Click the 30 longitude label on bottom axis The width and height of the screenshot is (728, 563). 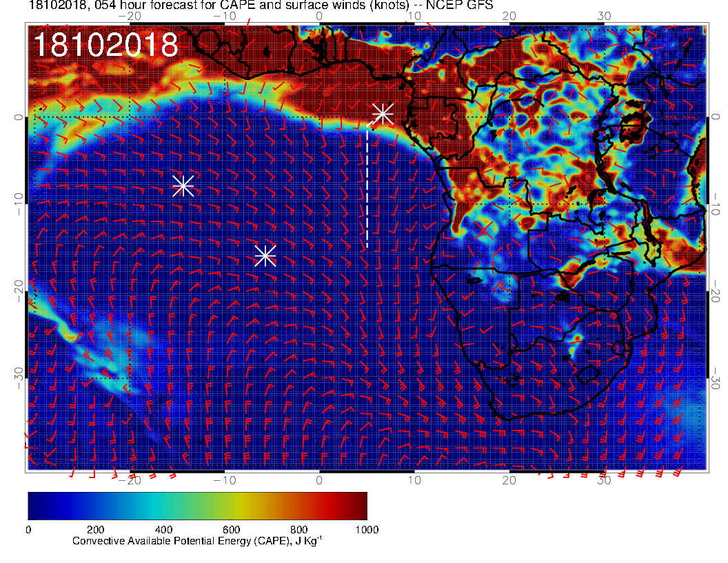coord(604,480)
